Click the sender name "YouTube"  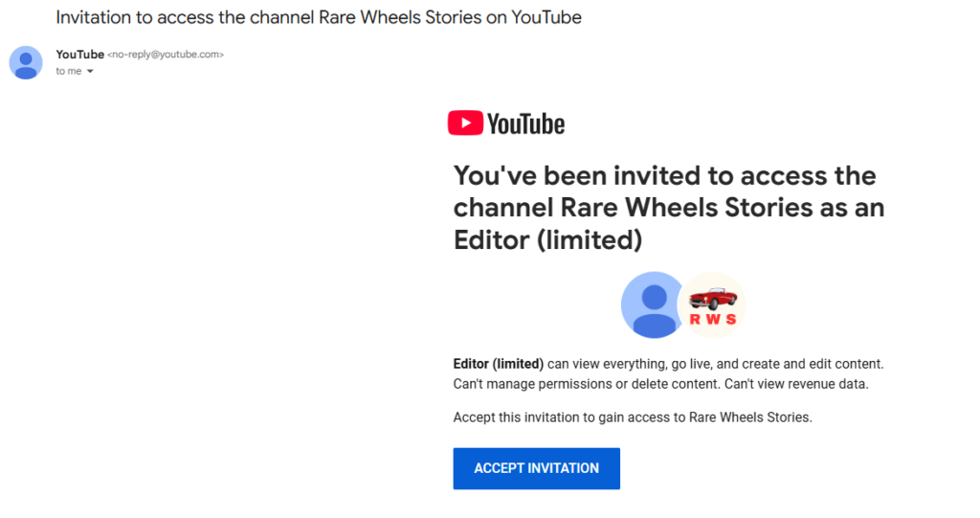tap(80, 55)
